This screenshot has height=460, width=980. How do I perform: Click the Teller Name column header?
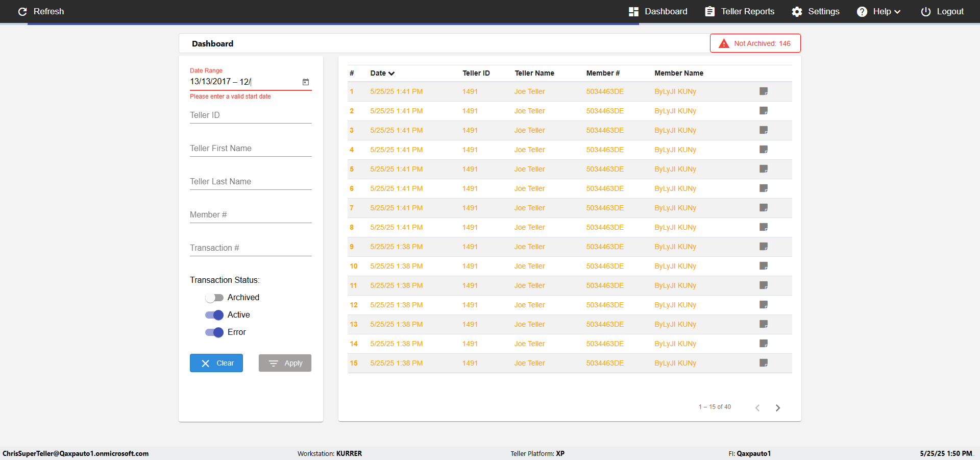(534, 73)
